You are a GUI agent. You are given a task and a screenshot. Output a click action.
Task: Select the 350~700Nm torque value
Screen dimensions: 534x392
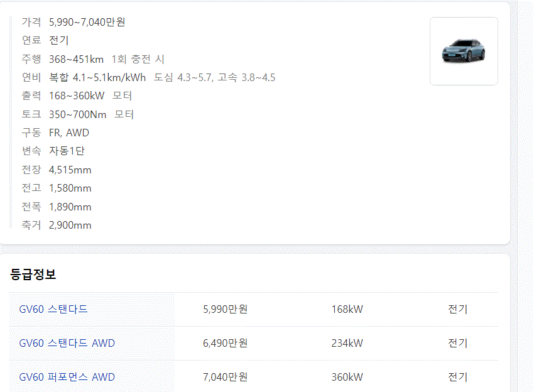pyautogui.click(x=78, y=114)
